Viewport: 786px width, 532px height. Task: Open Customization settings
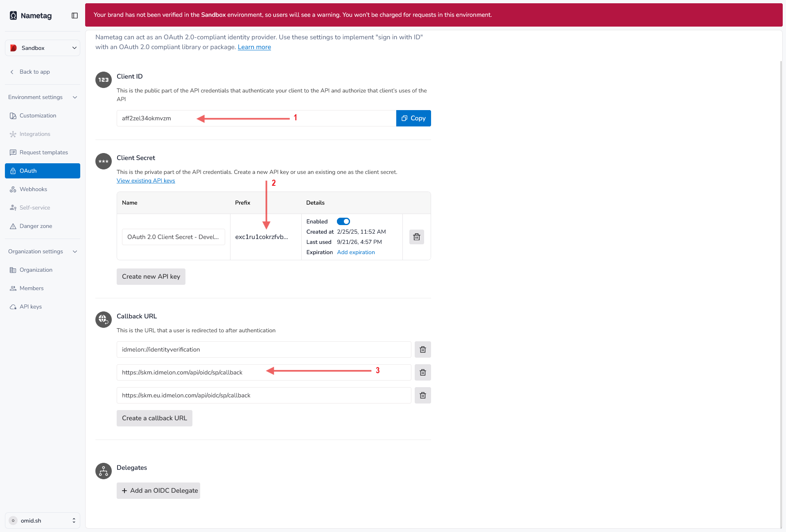pyautogui.click(x=43, y=115)
